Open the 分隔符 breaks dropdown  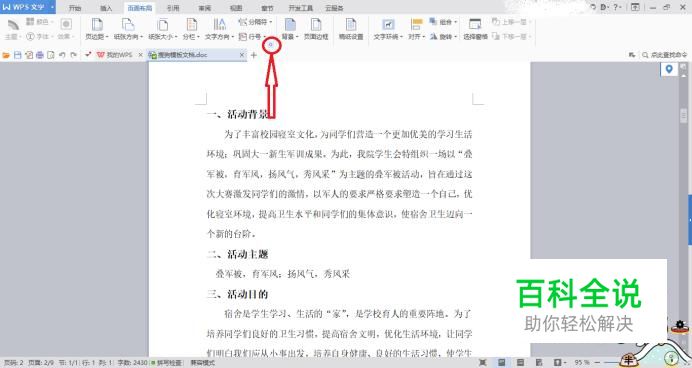coord(255,22)
